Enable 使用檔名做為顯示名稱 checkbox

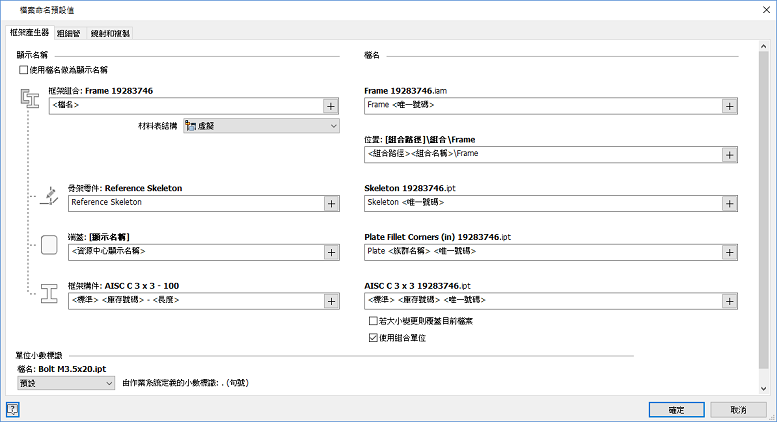(x=24, y=70)
